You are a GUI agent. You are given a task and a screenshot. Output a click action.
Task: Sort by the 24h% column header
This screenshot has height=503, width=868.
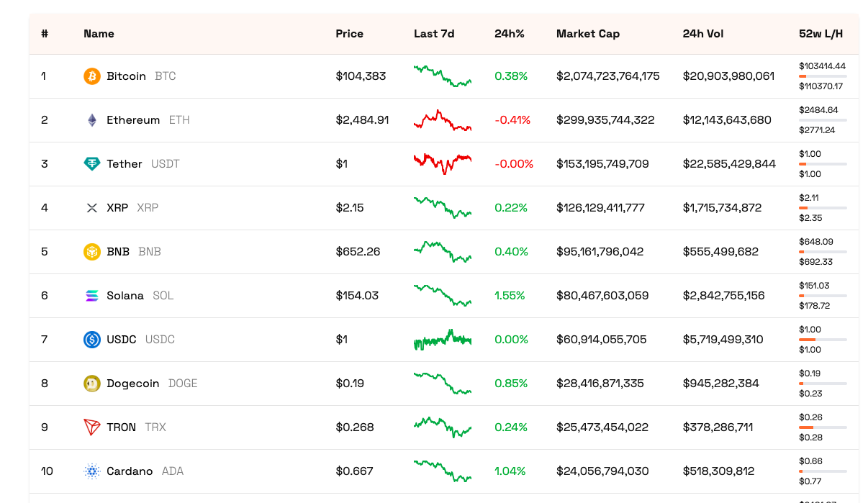click(509, 34)
